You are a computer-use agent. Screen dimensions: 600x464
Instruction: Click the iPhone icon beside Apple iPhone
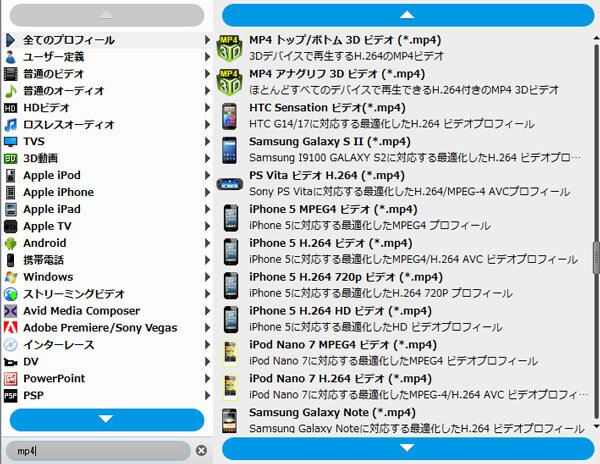[10, 192]
